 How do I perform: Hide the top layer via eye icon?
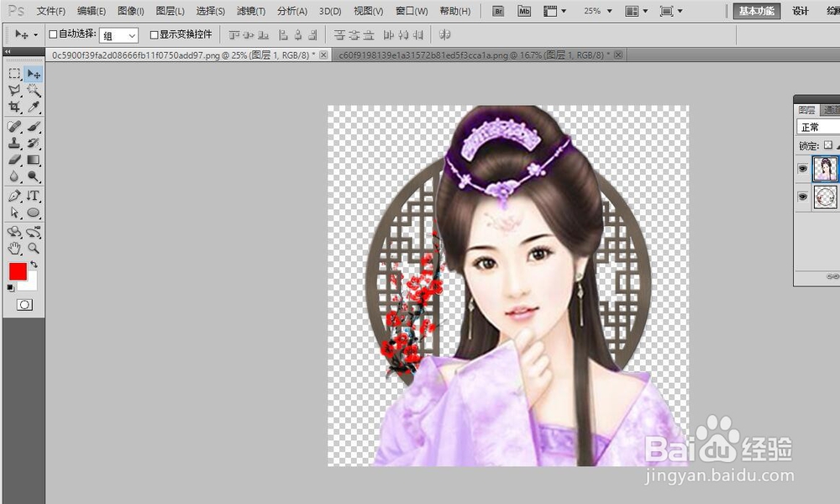[x=802, y=169]
